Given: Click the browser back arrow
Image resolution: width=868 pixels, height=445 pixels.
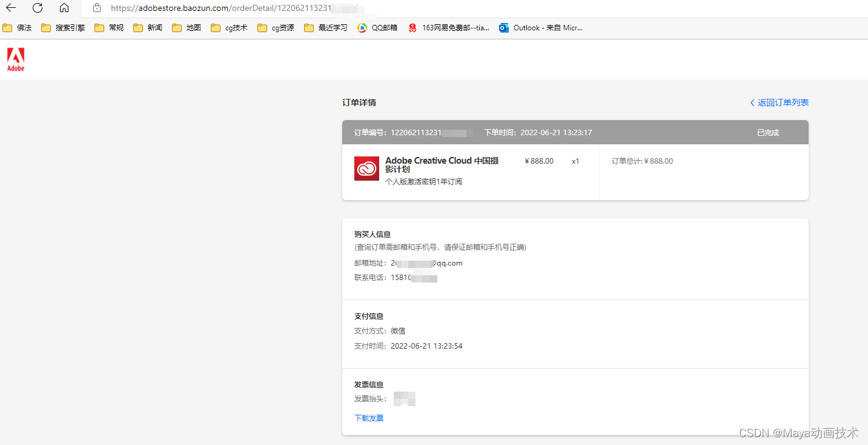Looking at the screenshot, I should click(x=11, y=8).
